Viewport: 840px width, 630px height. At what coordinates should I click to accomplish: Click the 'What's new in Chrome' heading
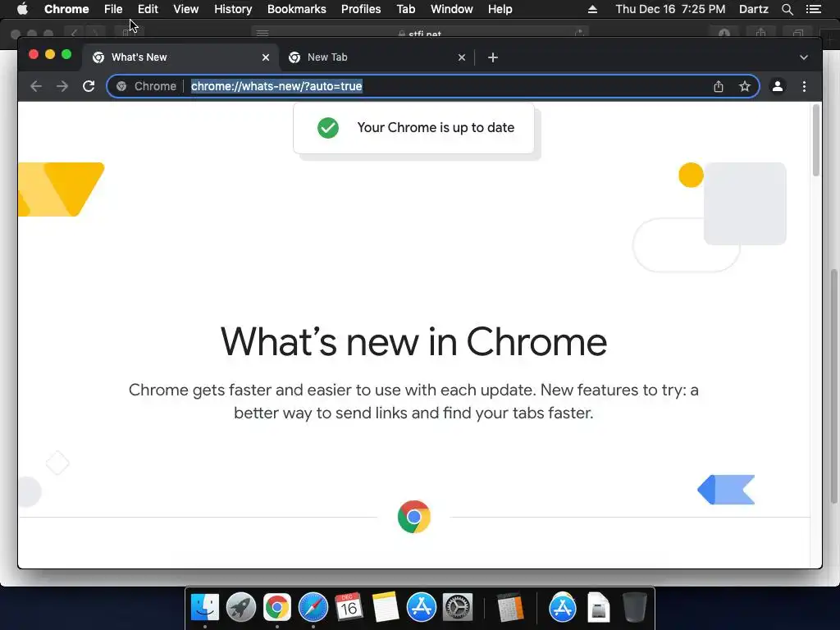point(413,342)
